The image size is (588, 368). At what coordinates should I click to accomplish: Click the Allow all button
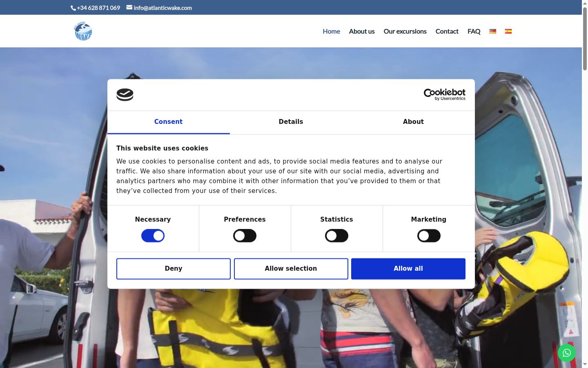pyautogui.click(x=408, y=269)
